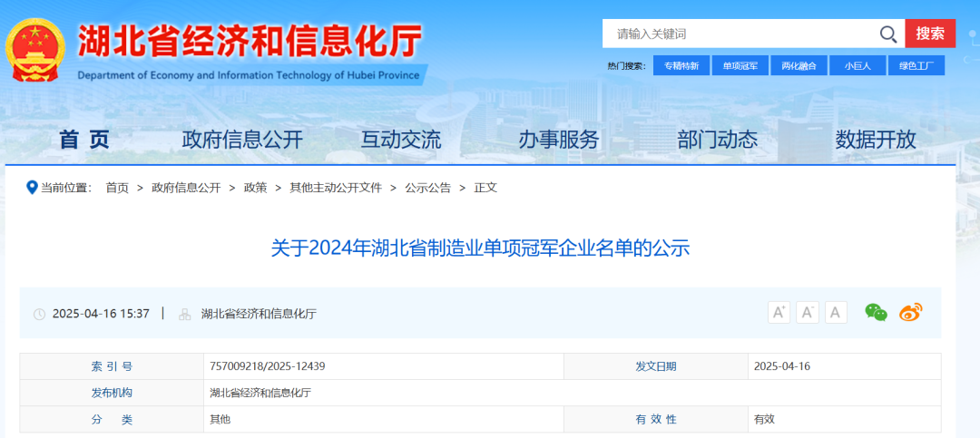Click the red 搜索 button
The width and height of the screenshot is (980, 438).
click(930, 34)
